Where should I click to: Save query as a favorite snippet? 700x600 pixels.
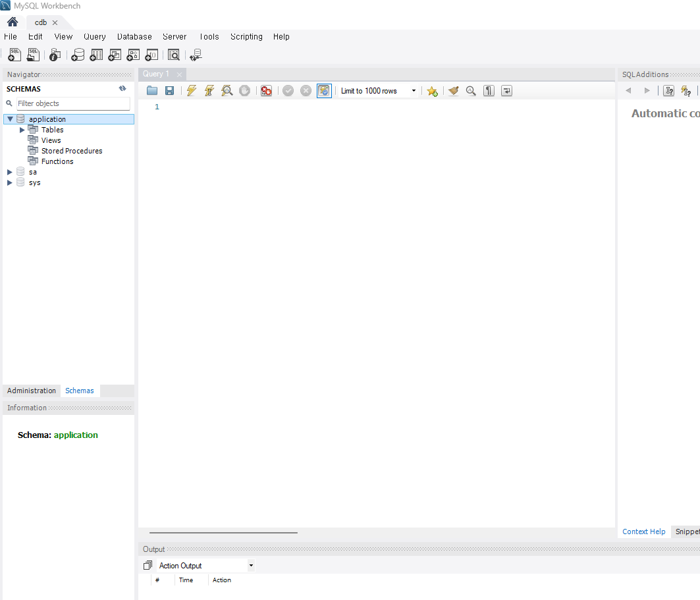[432, 91]
